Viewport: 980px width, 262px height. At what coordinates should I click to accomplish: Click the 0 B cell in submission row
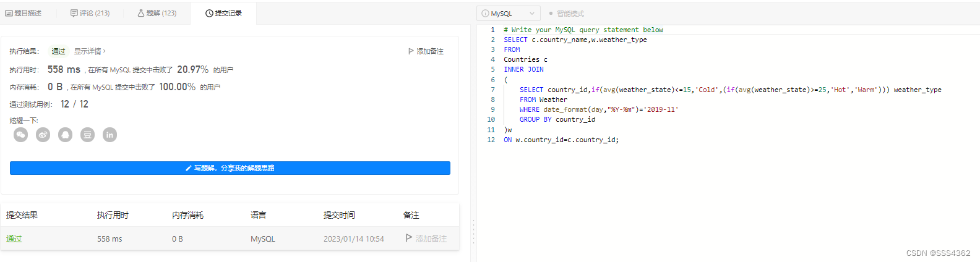178,239
